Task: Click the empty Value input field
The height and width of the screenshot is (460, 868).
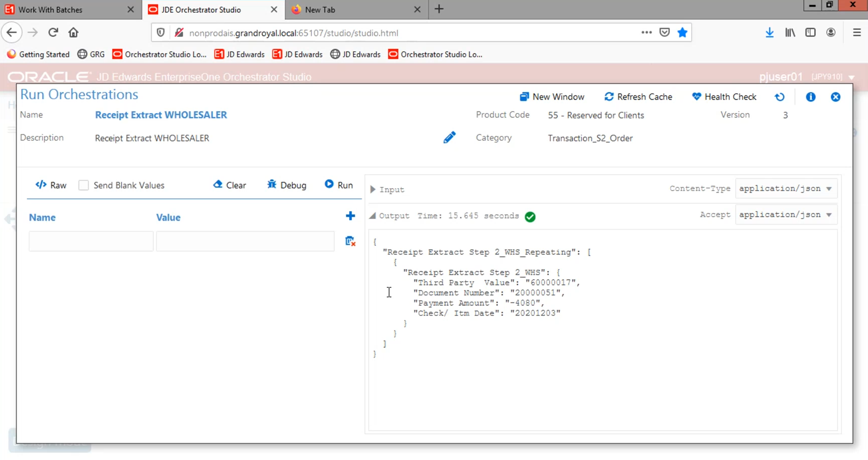Action: click(x=245, y=241)
